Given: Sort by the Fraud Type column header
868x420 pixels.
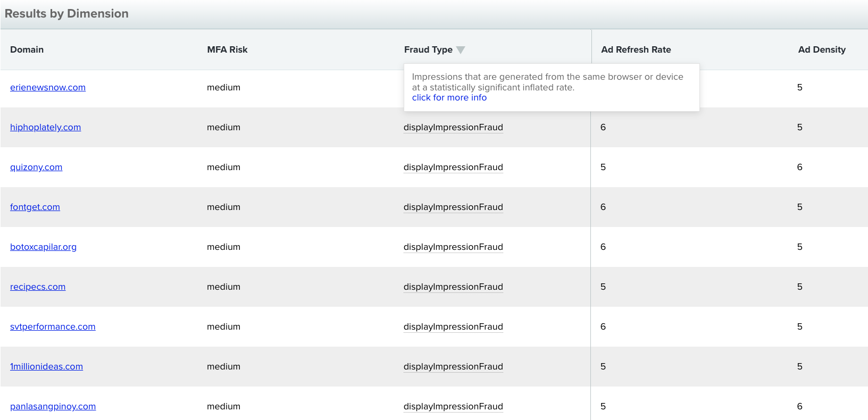Looking at the screenshot, I should (428, 49).
